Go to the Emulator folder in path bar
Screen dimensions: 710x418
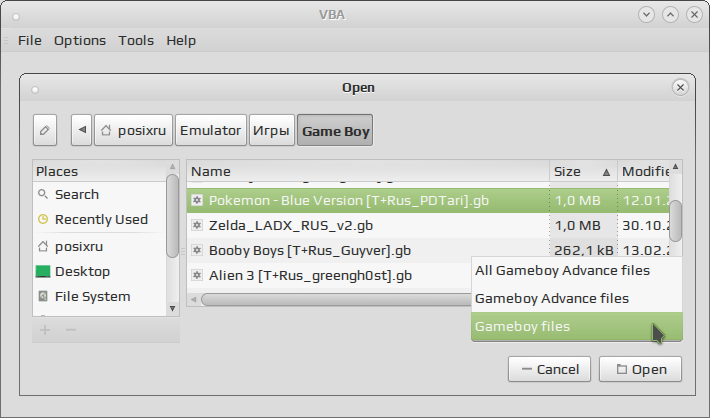(211, 130)
